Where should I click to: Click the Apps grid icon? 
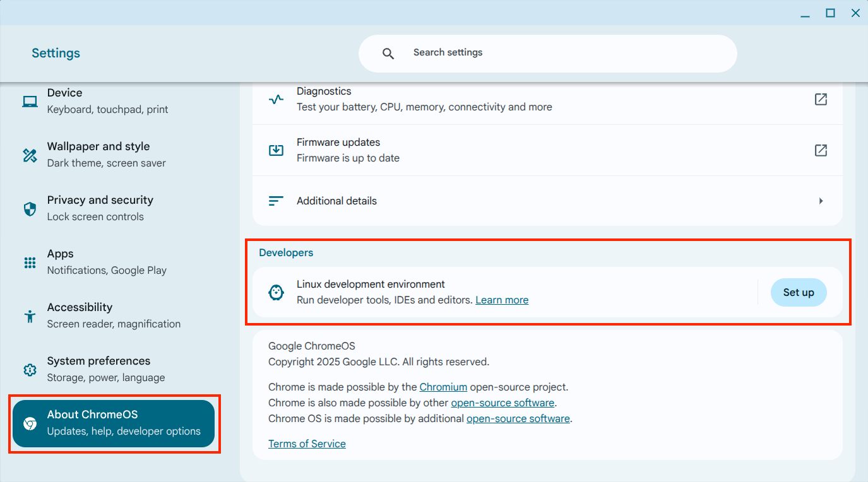(30, 262)
